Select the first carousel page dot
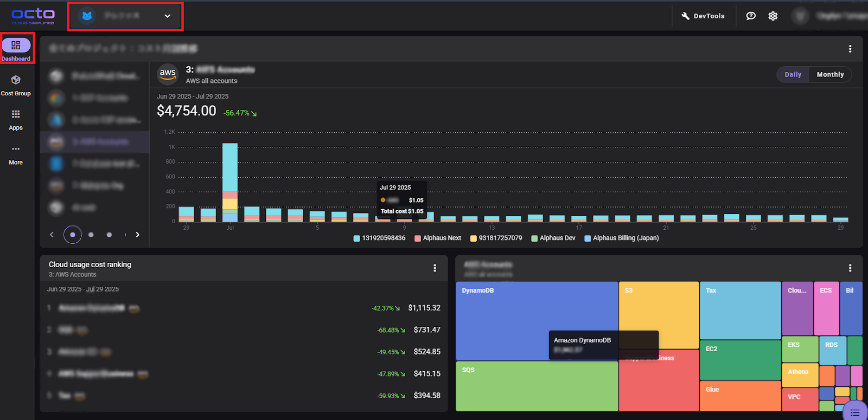 pos(73,235)
